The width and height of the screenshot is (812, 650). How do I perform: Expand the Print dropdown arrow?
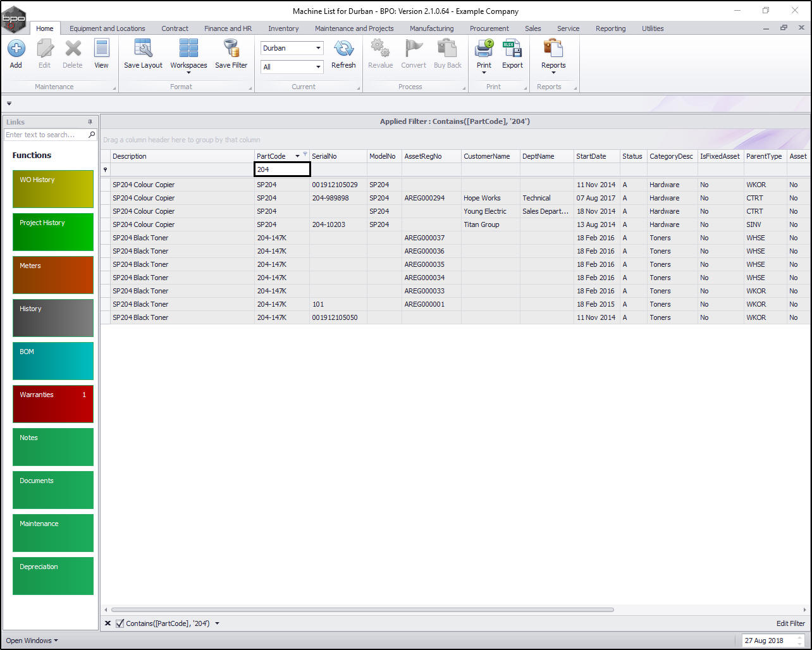click(484, 73)
